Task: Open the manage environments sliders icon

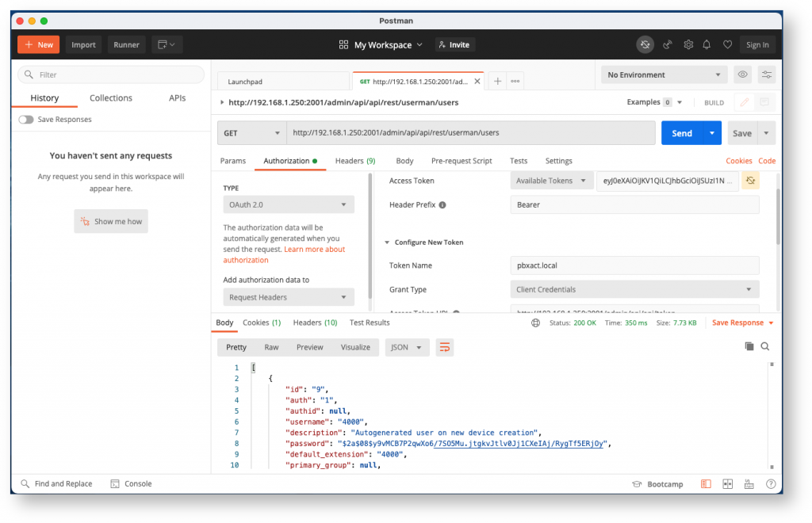Action: pyautogui.click(x=767, y=74)
